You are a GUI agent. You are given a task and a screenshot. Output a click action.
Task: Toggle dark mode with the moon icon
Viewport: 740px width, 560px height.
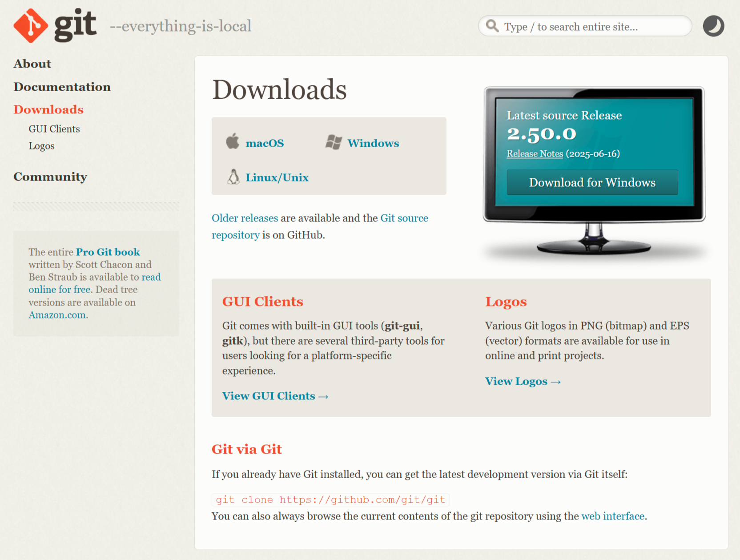713,26
